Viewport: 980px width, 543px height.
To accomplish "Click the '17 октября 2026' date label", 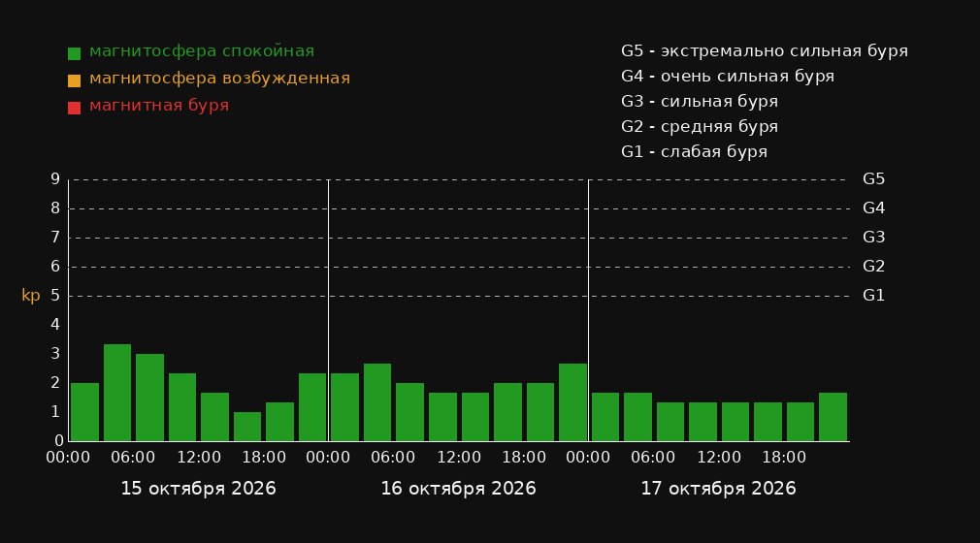I will [718, 489].
